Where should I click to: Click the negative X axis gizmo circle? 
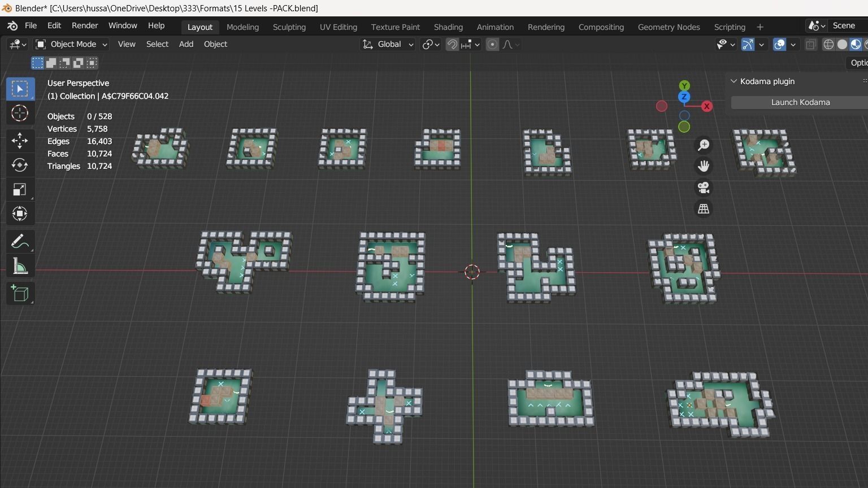tap(662, 106)
